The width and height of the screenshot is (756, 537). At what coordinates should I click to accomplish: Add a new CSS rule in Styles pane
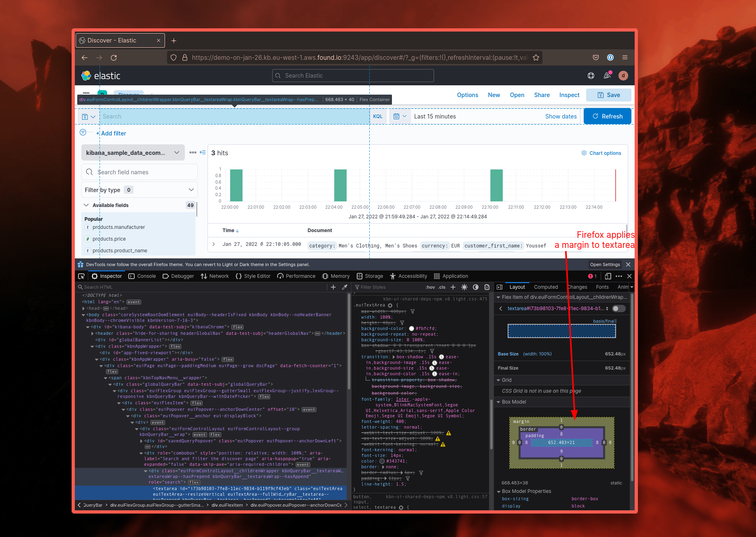[453, 287]
